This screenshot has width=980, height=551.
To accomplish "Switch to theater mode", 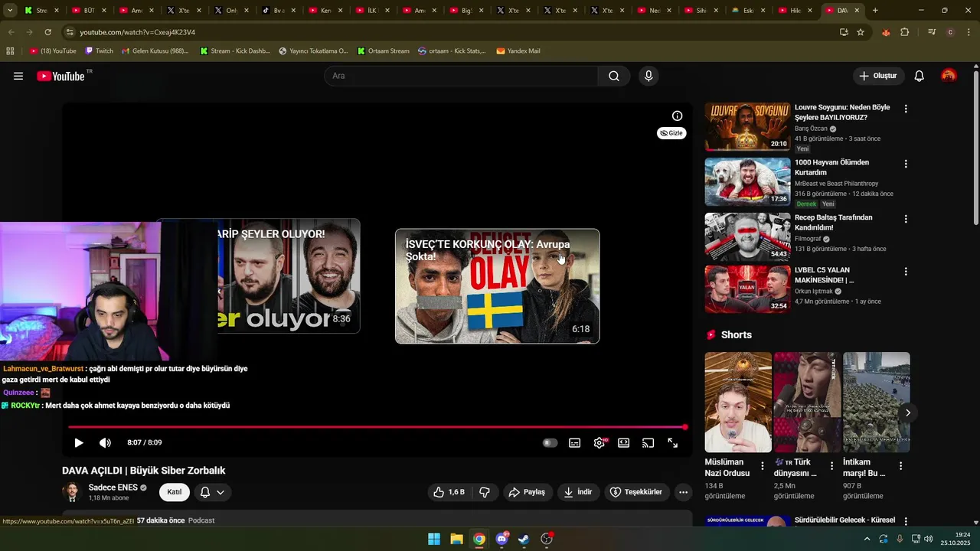I will tap(624, 442).
